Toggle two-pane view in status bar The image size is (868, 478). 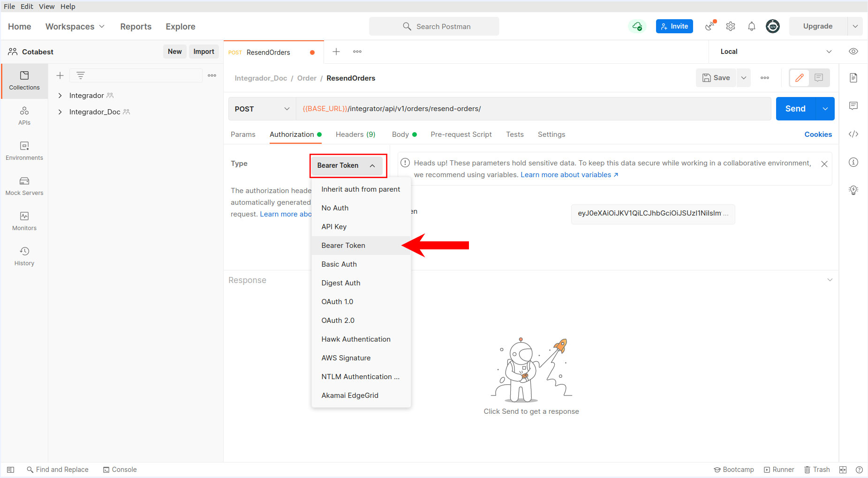coord(843,470)
